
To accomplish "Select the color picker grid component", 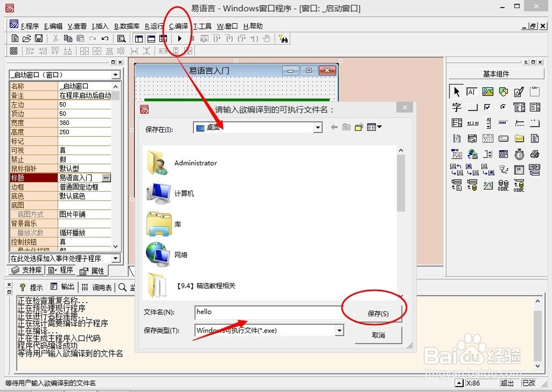I will coord(457,154).
